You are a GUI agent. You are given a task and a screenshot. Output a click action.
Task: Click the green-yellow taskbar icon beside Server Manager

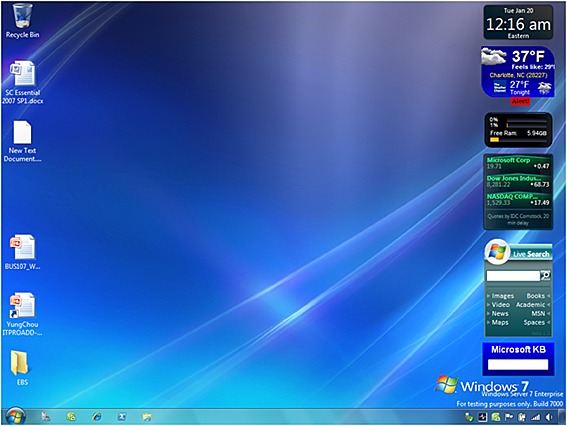[71, 417]
